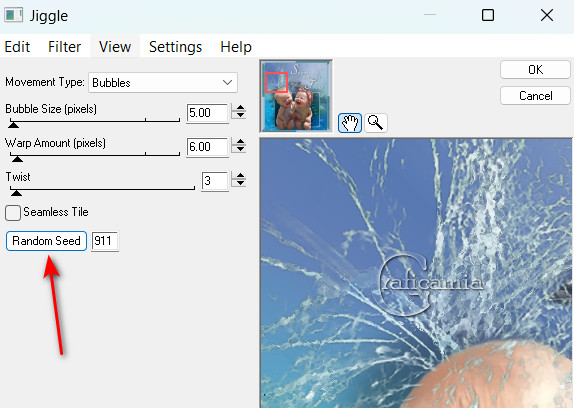
Task: Select the hand pan tool
Action: (x=350, y=123)
